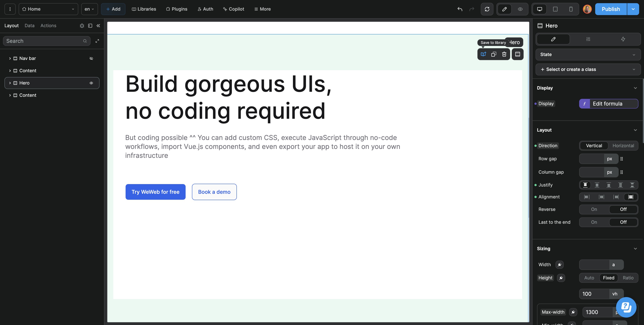The width and height of the screenshot is (644, 325).
Task: Click the Save to library icon
Action: [x=483, y=54]
